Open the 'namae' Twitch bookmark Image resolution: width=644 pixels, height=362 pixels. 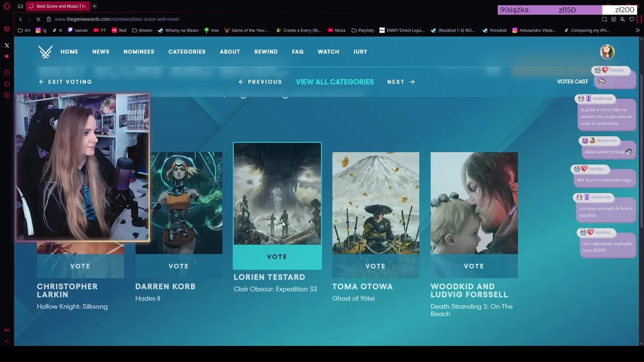pyautogui.click(x=77, y=30)
